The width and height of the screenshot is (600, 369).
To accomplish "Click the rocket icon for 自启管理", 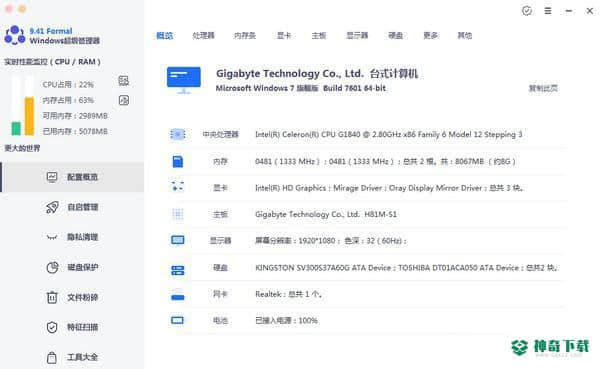I will point(52,207).
